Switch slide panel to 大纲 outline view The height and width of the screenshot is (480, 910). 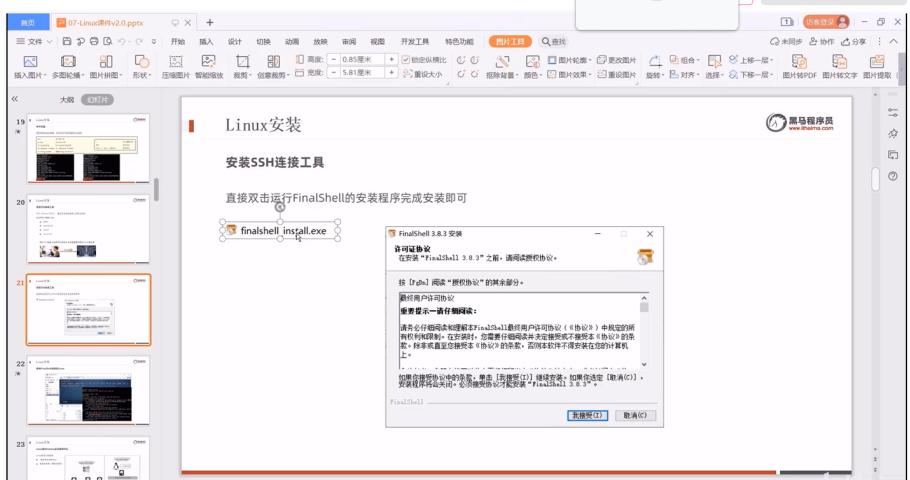67,100
